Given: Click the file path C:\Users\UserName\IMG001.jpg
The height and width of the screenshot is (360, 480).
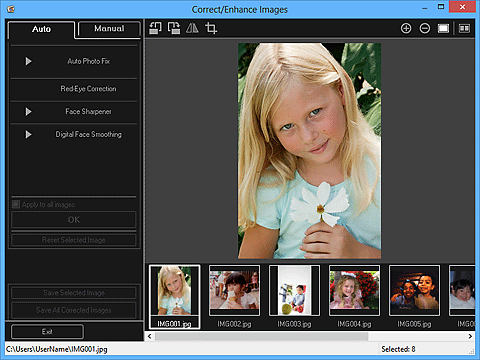Looking at the screenshot, I should (57, 349).
